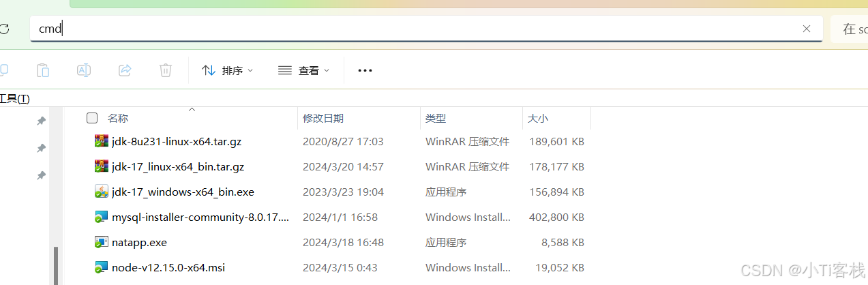The height and width of the screenshot is (285, 868).
Task: Open the 排序 sort dropdown
Action: point(228,70)
